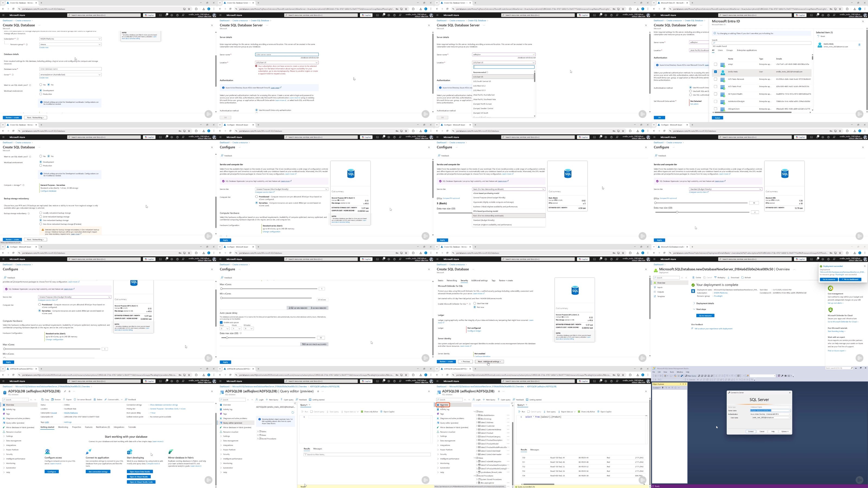This screenshot has height=488, width=868.
Task: Open the SSMS File menu
Action: [x=654, y=372]
